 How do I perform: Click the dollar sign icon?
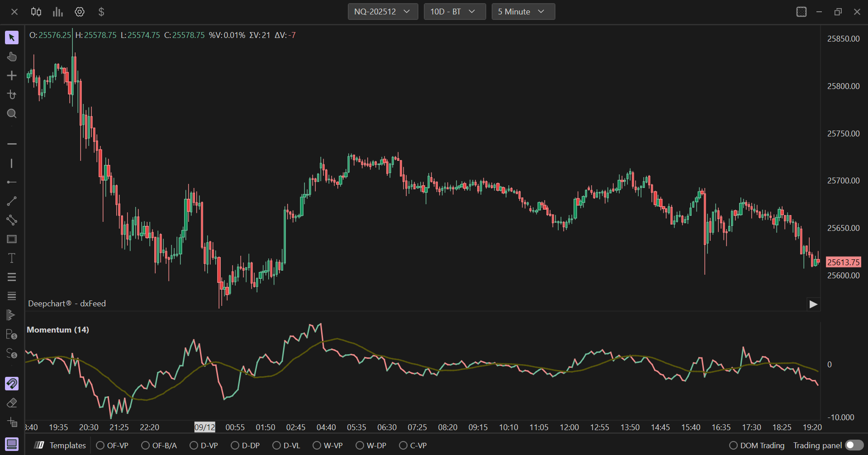pos(101,12)
